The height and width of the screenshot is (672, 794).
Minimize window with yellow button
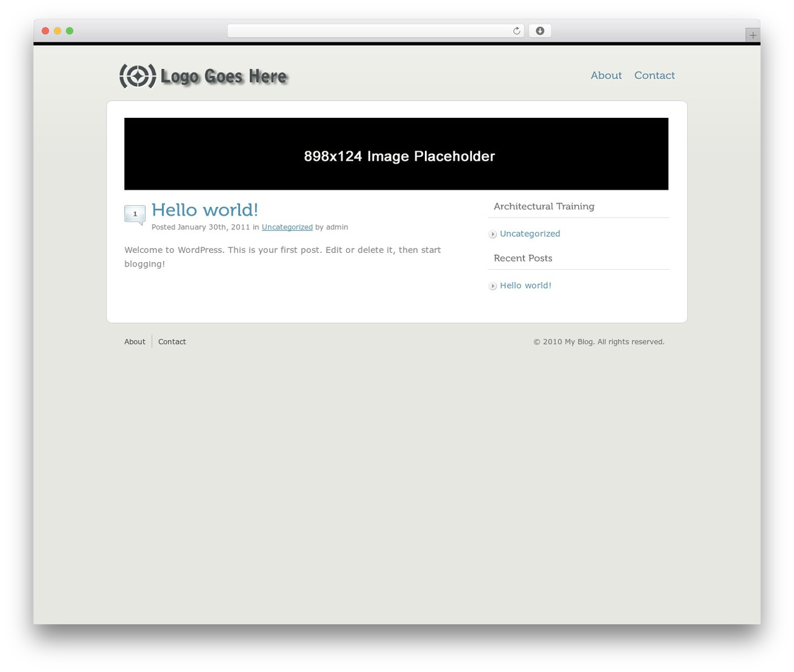click(58, 31)
